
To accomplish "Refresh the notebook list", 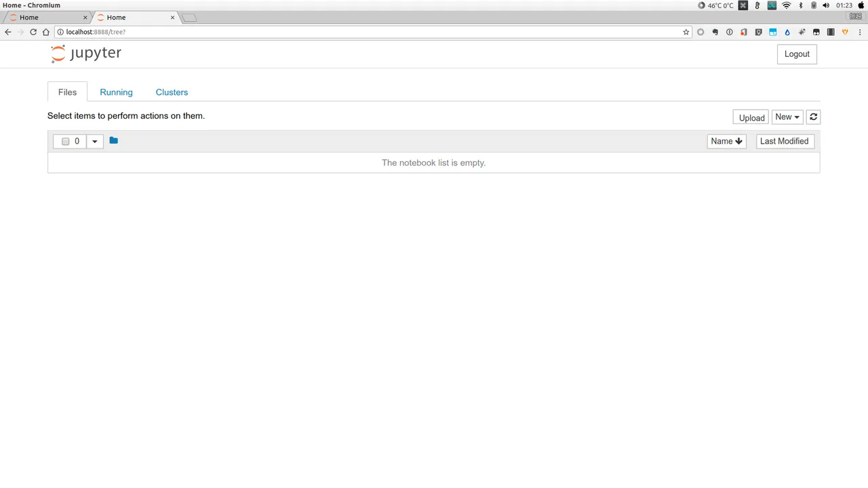I will coord(813,117).
